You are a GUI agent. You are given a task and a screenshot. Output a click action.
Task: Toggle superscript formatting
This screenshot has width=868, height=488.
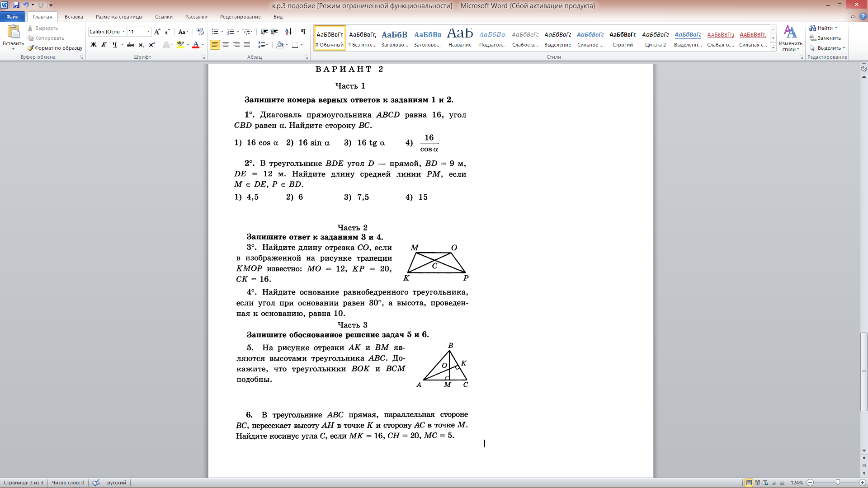click(x=151, y=45)
